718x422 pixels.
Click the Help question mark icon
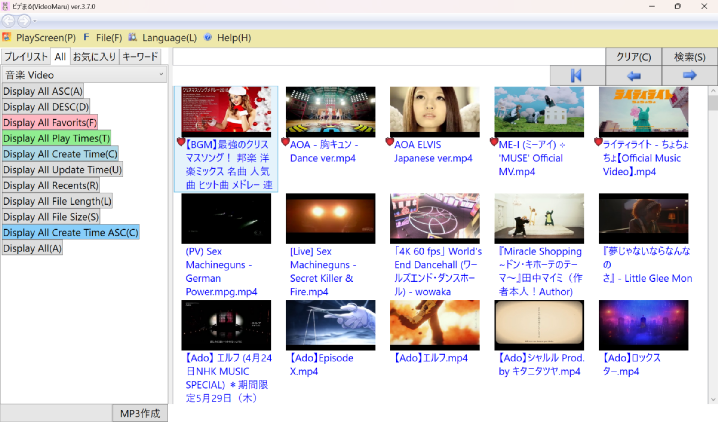[x=208, y=38]
